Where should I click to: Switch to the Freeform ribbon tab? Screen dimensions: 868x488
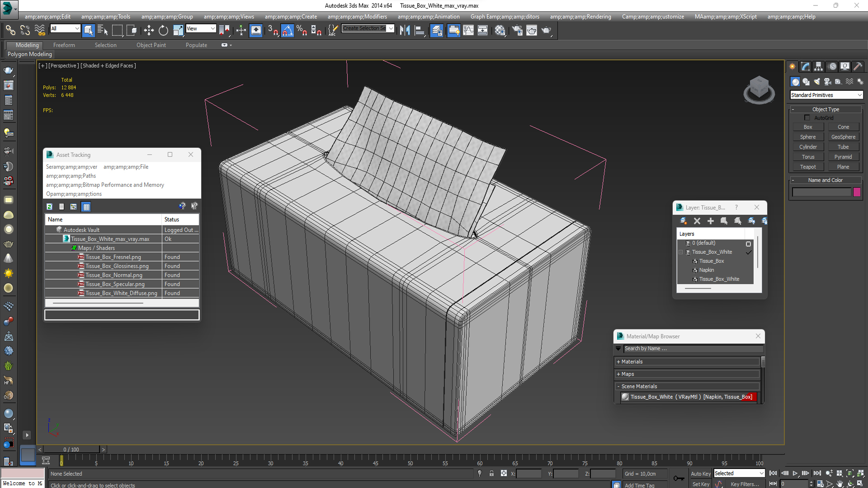pos(64,45)
